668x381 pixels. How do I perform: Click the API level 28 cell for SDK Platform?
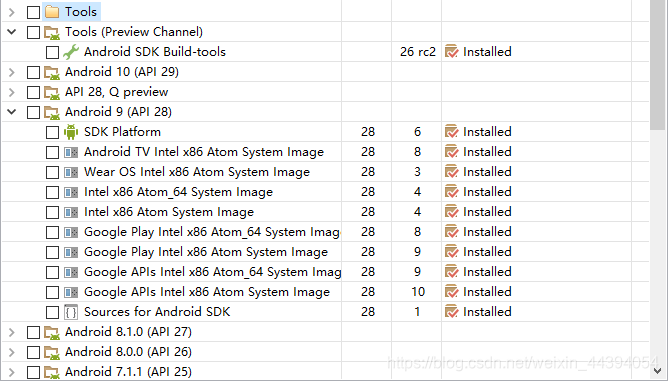tap(368, 132)
